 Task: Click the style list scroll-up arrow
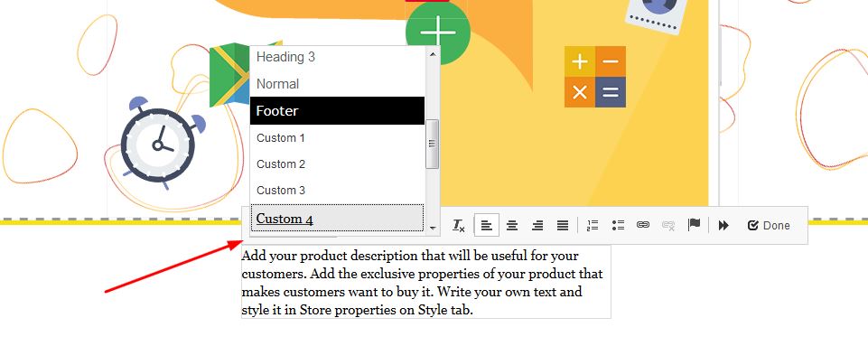click(433, 53)
